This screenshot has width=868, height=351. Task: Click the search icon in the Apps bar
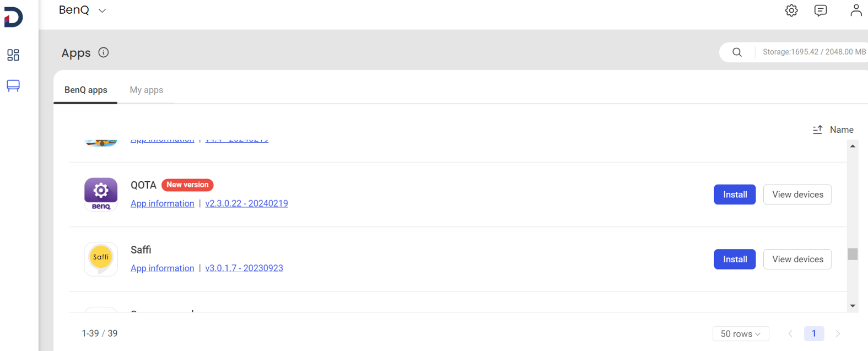pos(737,52)
